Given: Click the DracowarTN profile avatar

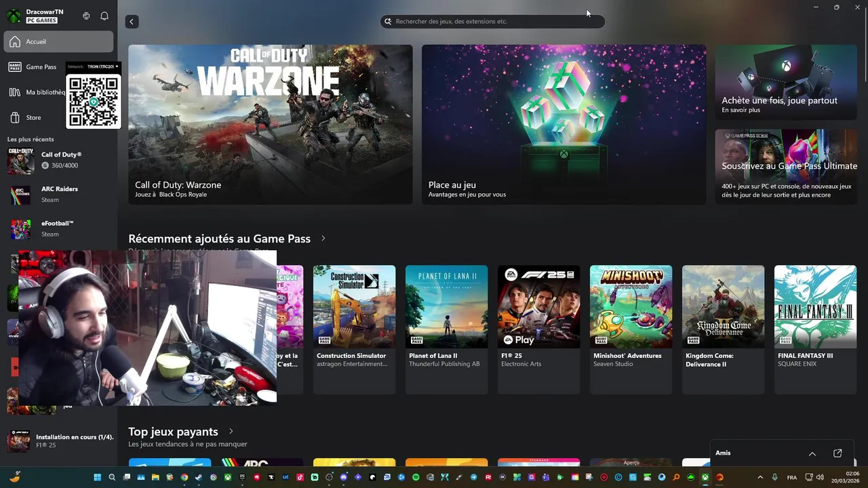Looking at the screenshot, I should pyautogui.click(x=14, y=15).
